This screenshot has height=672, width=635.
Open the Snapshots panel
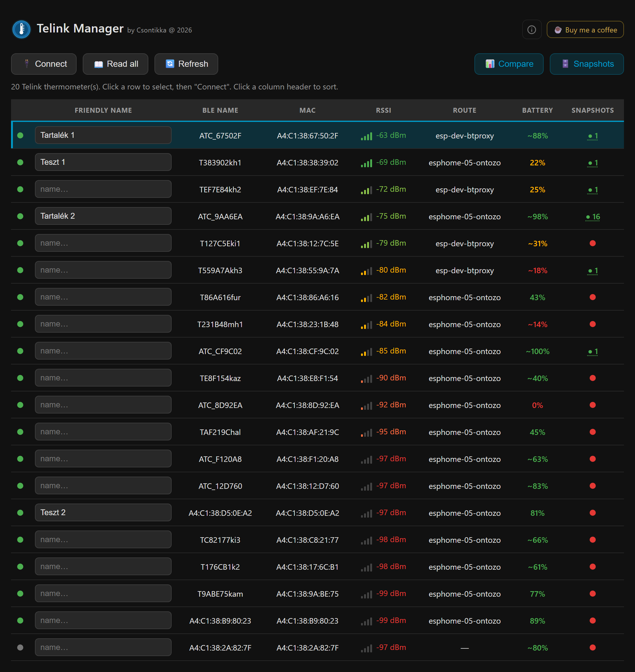coord(586,64)
